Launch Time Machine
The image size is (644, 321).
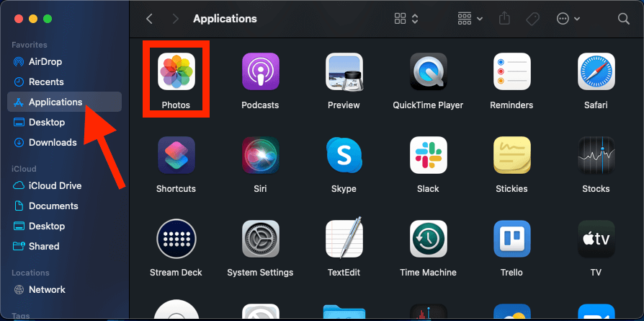[428, 239]
